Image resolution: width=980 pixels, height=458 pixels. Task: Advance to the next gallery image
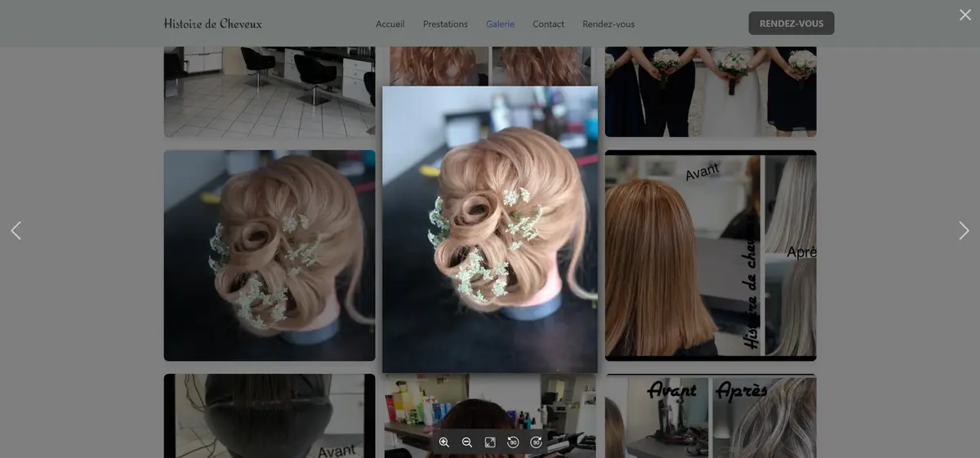(x=964, y=230)
